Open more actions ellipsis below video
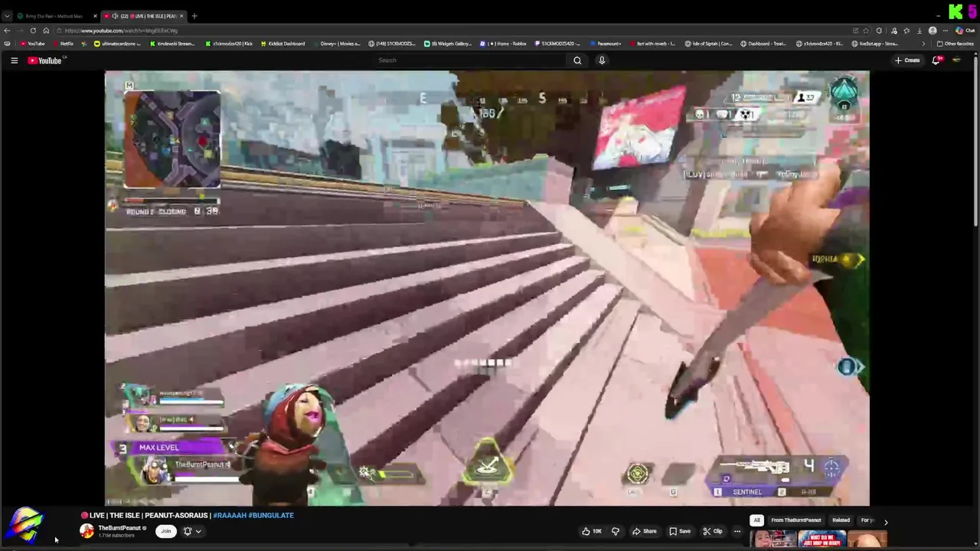Image resolution: width=980 pixels, height=551 pixels. 737,531
